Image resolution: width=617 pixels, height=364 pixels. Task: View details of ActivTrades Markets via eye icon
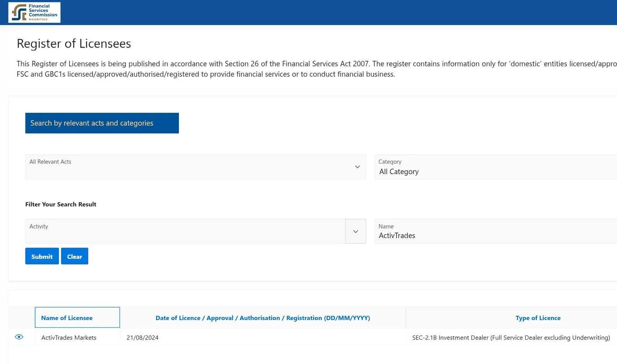pos(19,337)
